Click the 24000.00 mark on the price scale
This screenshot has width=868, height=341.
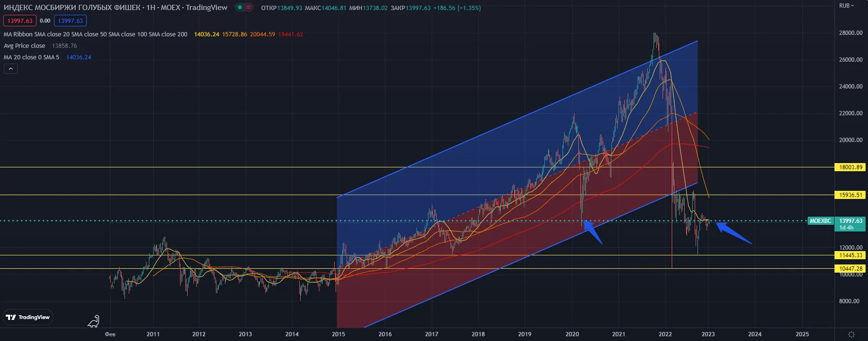coord(851,87)
